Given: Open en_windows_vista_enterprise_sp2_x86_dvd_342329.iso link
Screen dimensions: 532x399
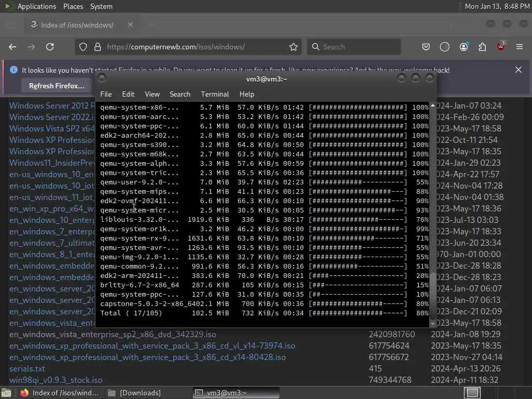Looking at the screenshot, I should [x=113, y=335].
